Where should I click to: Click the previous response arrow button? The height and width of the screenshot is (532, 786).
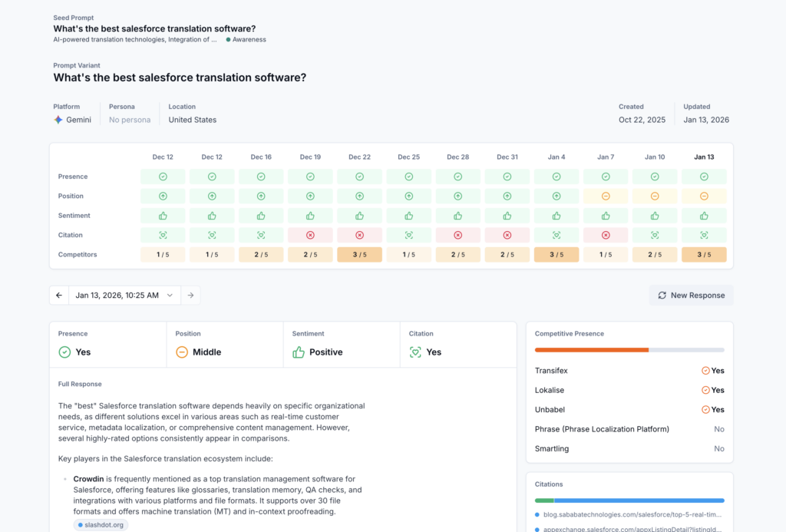[59, 295]
